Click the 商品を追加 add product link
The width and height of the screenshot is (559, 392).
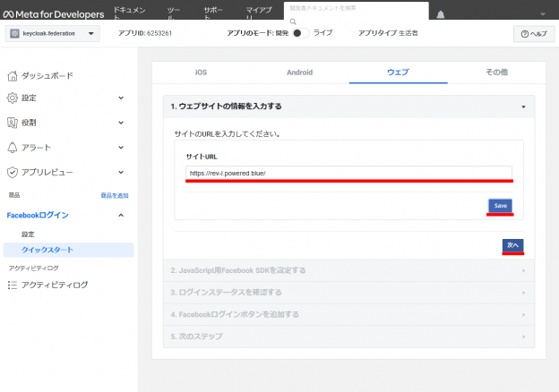pyautogui.click(x=115, y=195)
